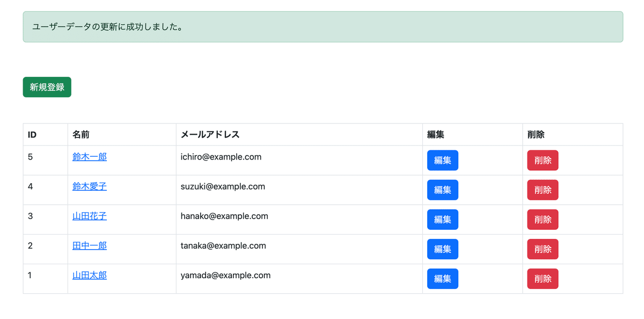This screenshot has height=319, width=644.
Task: Select the hanako@example.com email cell
Action: pos(299,219)
